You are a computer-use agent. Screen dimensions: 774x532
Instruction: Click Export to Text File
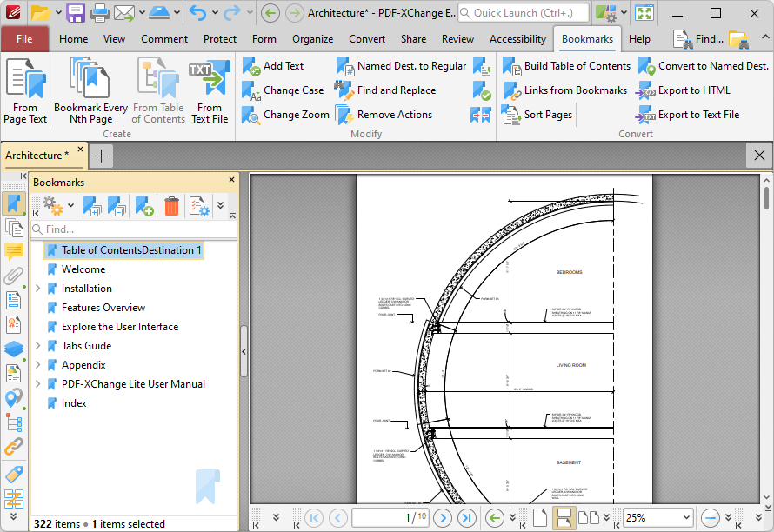tap(688, 115)
